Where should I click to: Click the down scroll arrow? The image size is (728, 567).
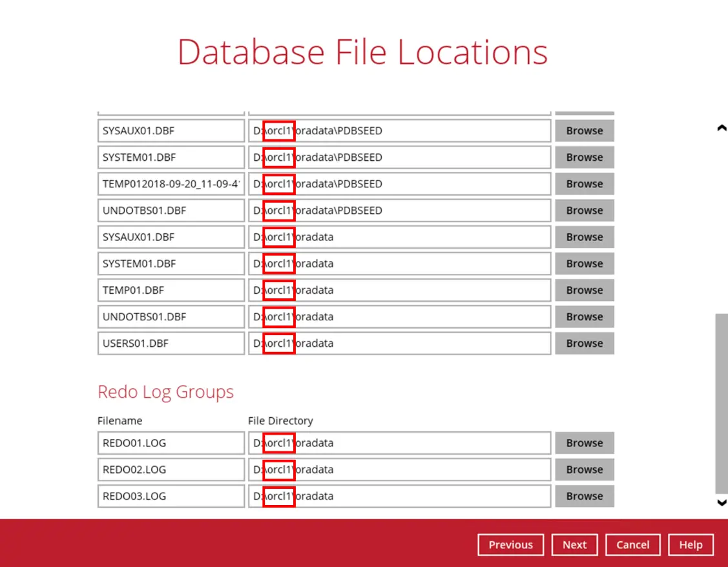tap(722, 504)
